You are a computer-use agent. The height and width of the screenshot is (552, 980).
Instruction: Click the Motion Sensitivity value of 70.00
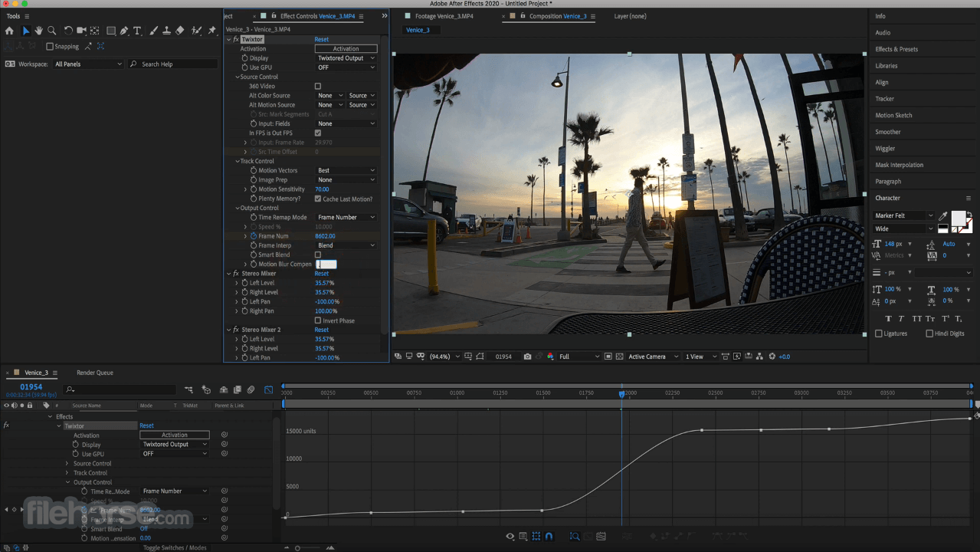point(322,189)
